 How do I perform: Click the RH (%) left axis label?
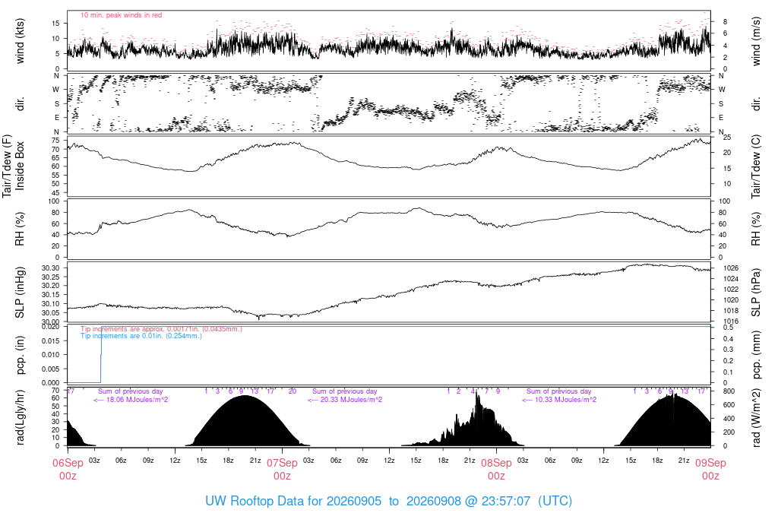pyautogui.click(x=20, y=229)
